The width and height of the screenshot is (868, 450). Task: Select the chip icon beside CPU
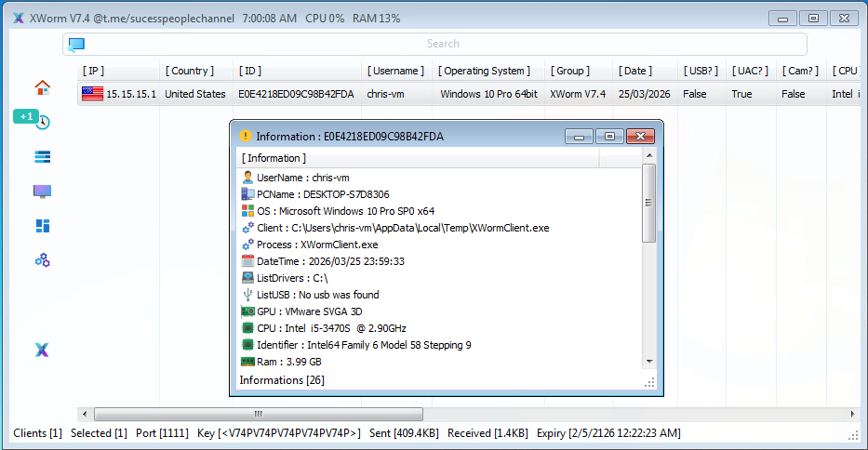(247, 327)
